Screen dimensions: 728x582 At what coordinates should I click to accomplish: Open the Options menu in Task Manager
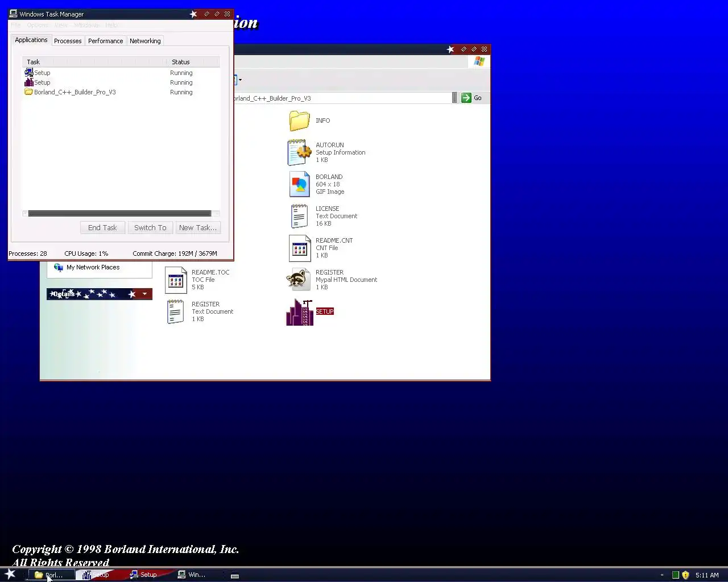38,25
